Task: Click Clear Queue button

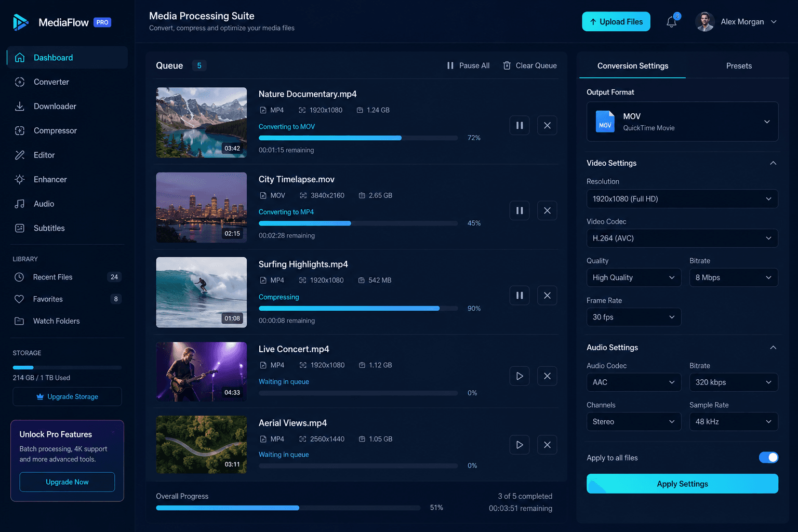Action: [x=530, y=65]
